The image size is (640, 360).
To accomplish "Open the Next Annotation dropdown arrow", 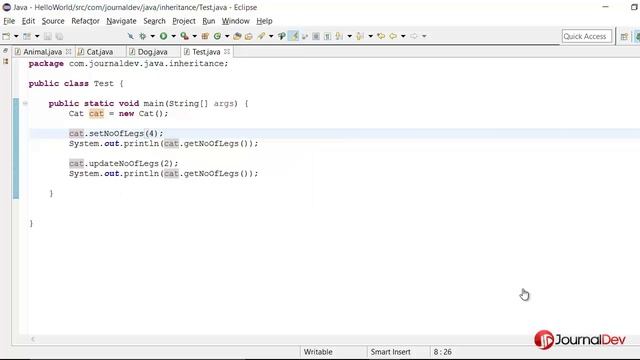I will click(349, 36).
